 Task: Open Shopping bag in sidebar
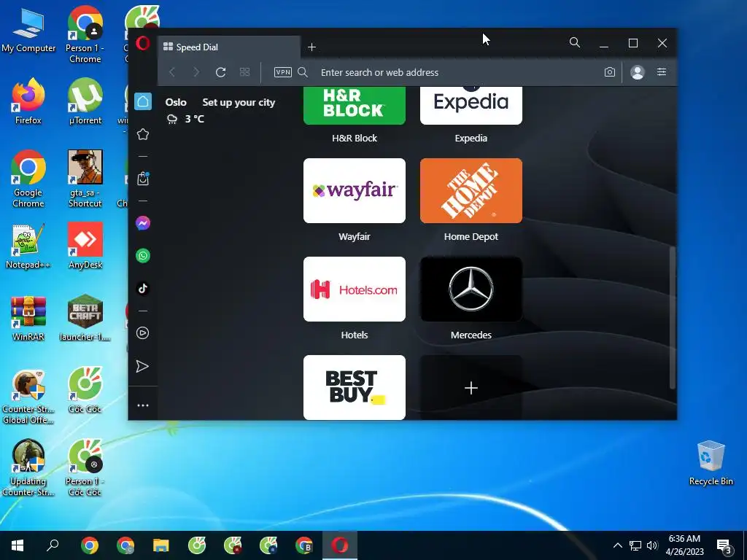tap(143, 179)
